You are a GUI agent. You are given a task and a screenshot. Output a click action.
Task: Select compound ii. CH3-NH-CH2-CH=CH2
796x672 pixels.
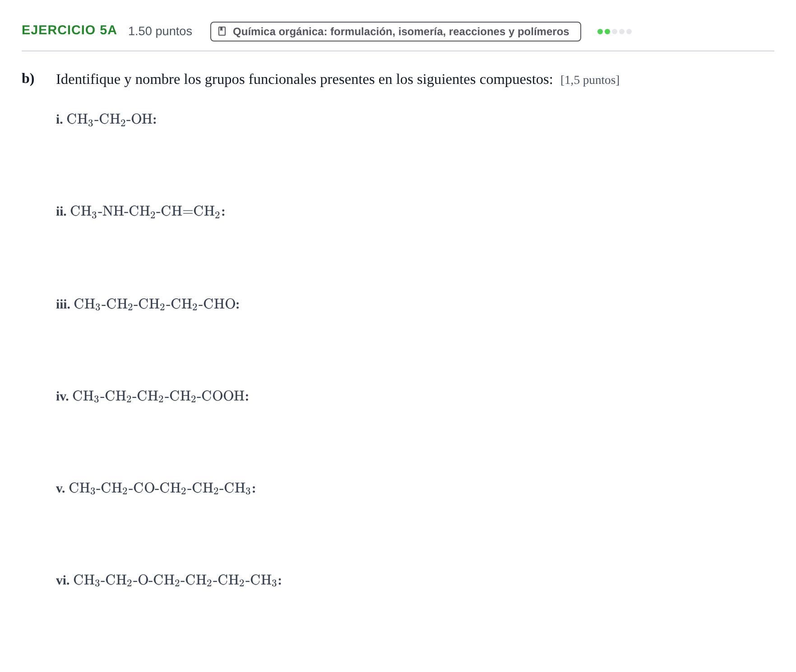coord(141,212)
